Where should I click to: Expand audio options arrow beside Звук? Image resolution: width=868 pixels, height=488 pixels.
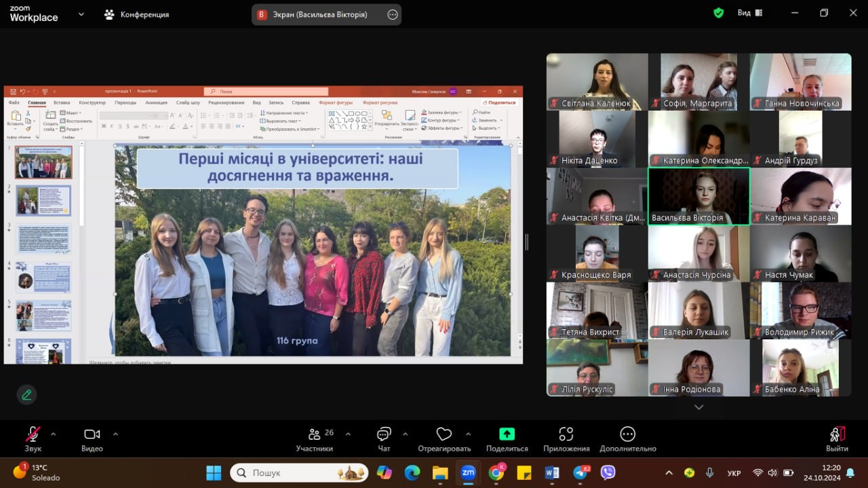54,434
